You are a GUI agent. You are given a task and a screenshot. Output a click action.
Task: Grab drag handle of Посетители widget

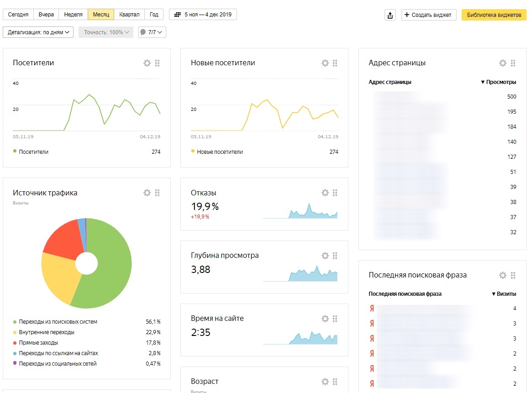(158, 63)
